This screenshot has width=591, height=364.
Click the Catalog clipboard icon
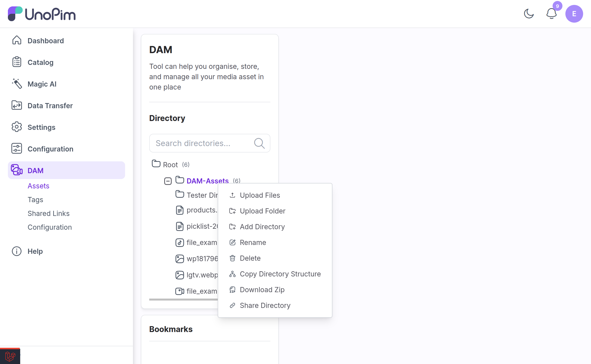[x=17, y=62]
